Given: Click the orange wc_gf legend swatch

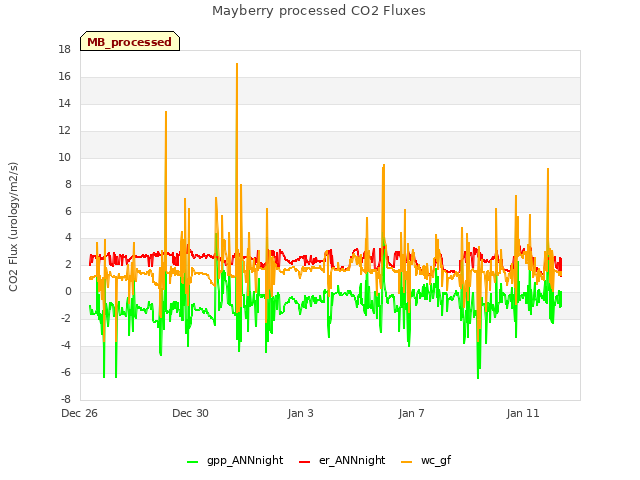Looking at the screenshot, I should point(407,462).
